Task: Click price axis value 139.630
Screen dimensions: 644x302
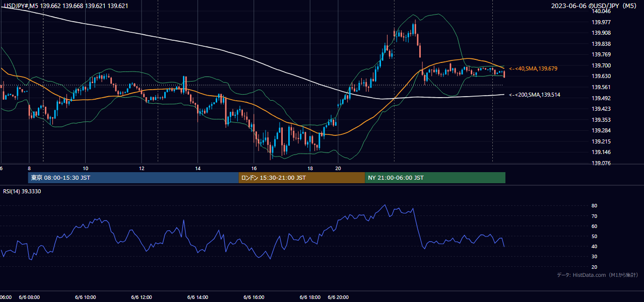Action: (x=601, y=77)
